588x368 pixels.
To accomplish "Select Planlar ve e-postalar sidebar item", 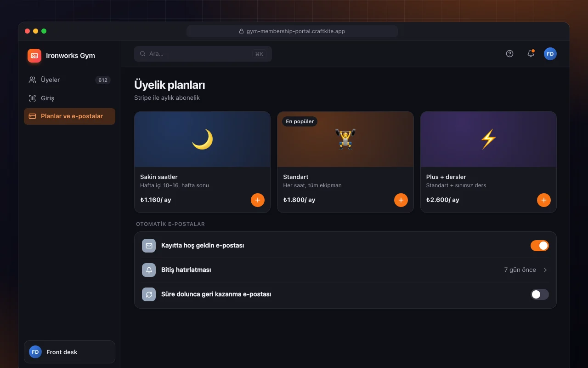I will click(69, 116).
